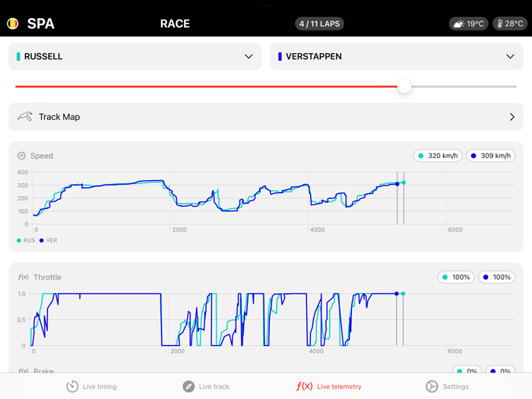Tap the speedometer icon next to Speed

coord(21,156)
